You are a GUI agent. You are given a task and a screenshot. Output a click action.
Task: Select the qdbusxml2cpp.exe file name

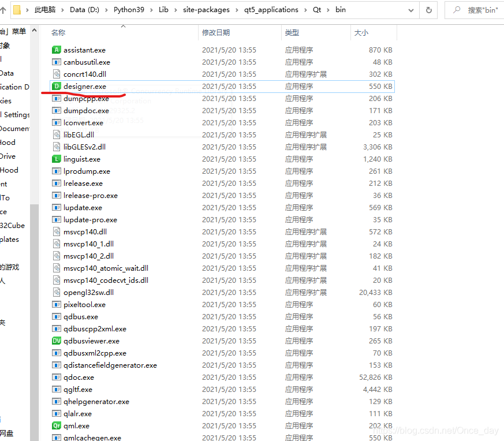(95, 353)
